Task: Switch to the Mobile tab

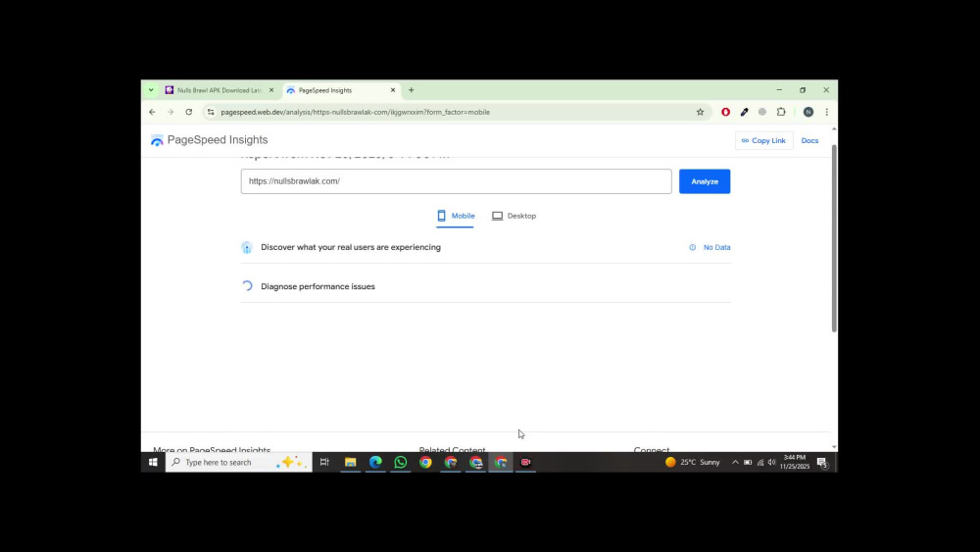Action: (x=456, y=216)
